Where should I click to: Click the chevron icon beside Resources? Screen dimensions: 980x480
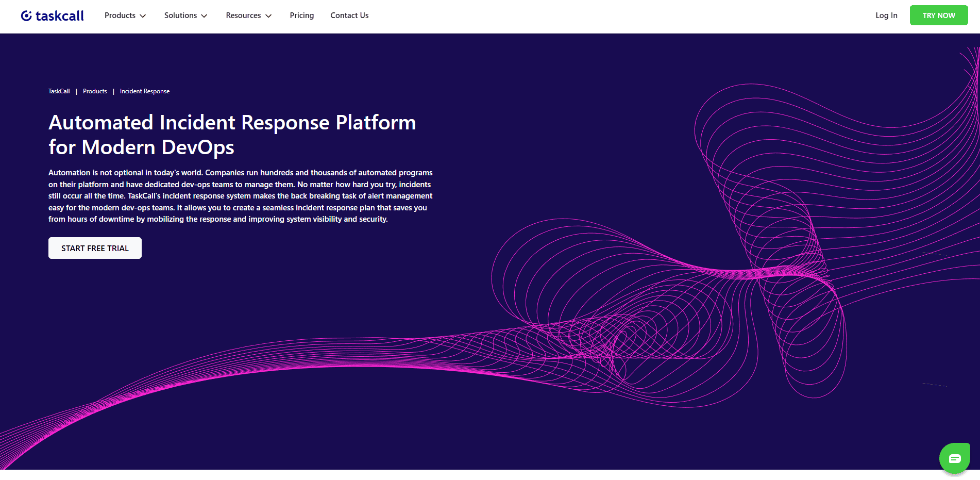(x=268, y=15)
